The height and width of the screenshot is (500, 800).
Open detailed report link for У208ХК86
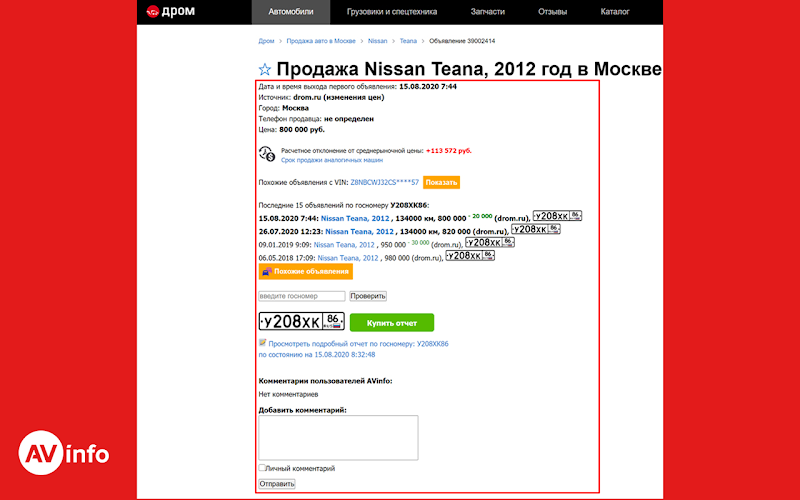[358, 344]
